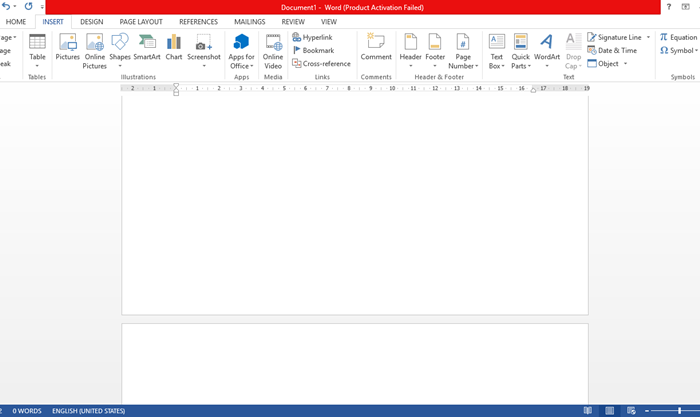Open the Page Number options
The image size is (700, 417).
[463, 51]
